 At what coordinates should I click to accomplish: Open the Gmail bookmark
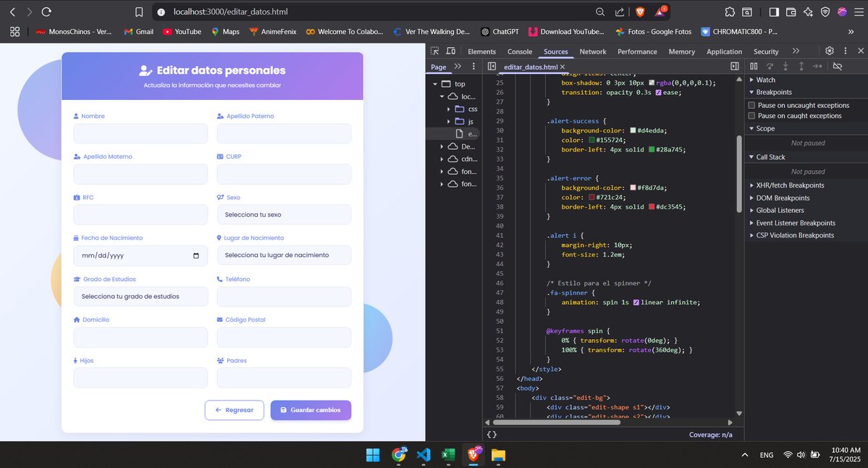139,32
